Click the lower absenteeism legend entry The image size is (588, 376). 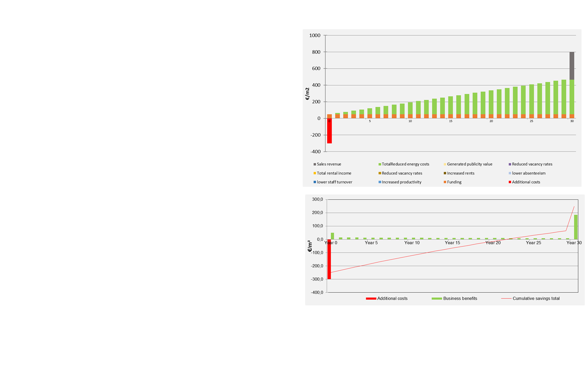point(528,173)
